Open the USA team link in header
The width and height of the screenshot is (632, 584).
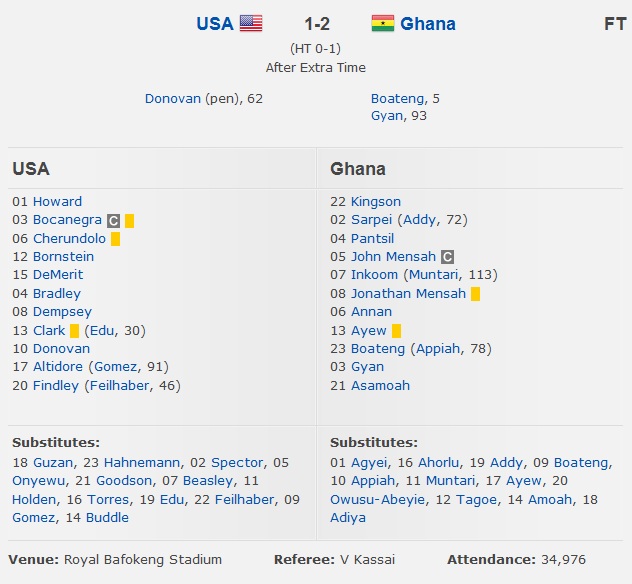point(214,23)
